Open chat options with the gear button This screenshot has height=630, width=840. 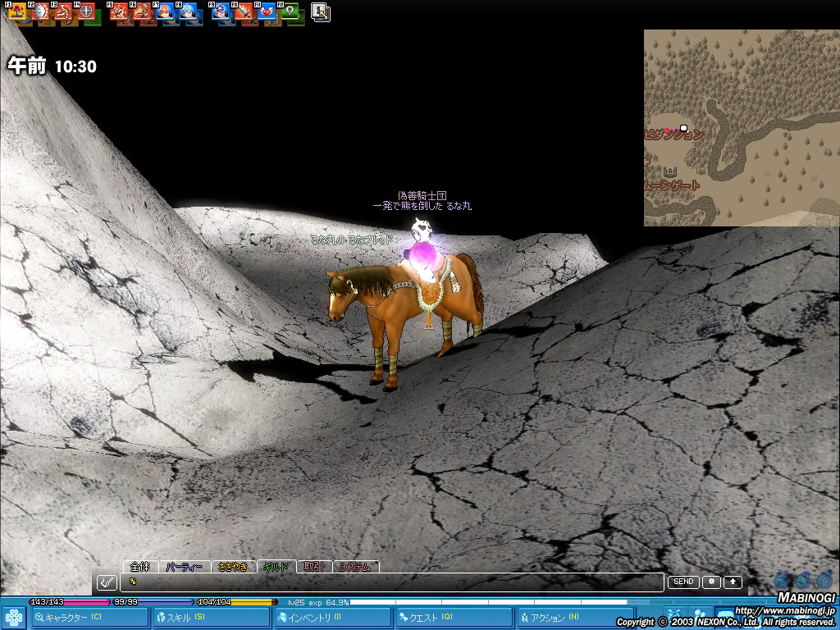click(710, 582)
